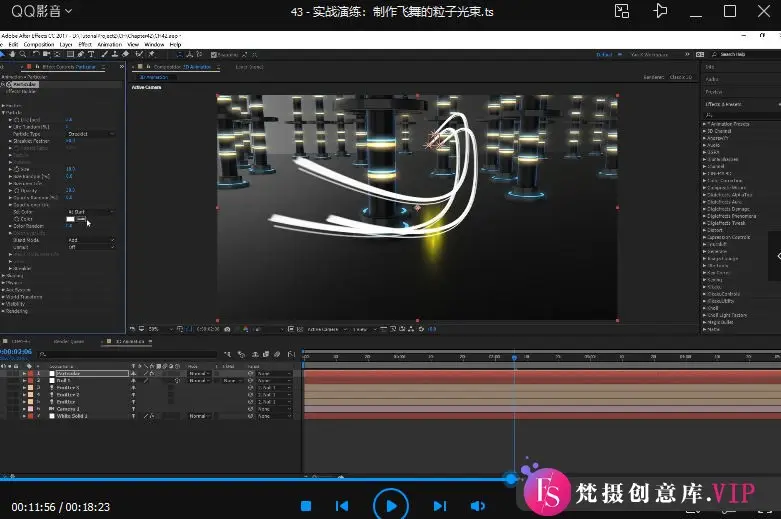Select the Emitter 2 layer row
This screenshot has height=519, width=781.
click(67, 394)
